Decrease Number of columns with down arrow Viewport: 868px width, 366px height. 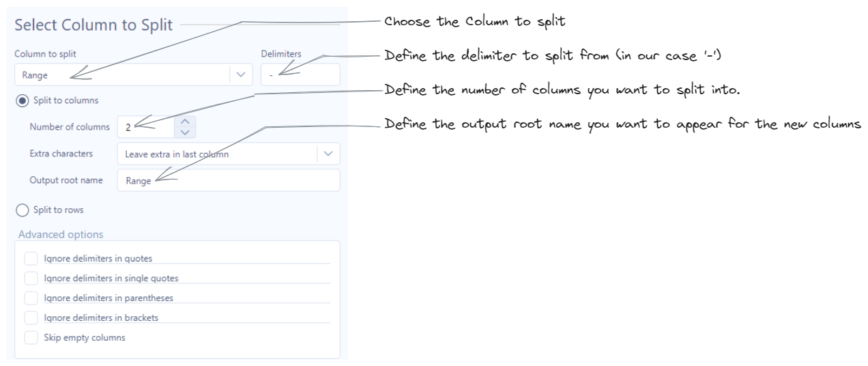tap(186, 131)
